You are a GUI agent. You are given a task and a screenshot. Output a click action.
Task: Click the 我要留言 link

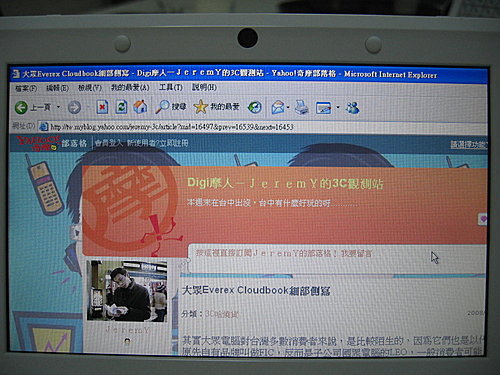(356, 253)
